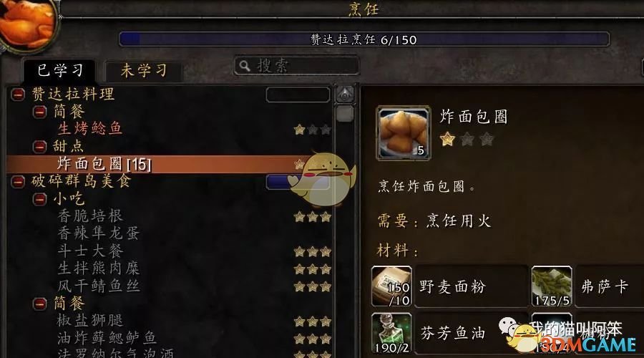The image size is (644, 358).
Task: Collapse the 简餐 group under 赞达拉料理
Action: coord(40,112)
